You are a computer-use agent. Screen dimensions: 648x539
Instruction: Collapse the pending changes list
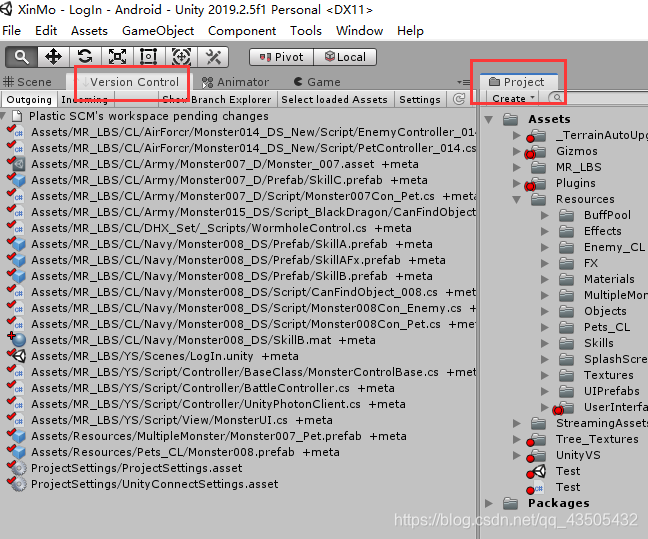tap(3, 116)
